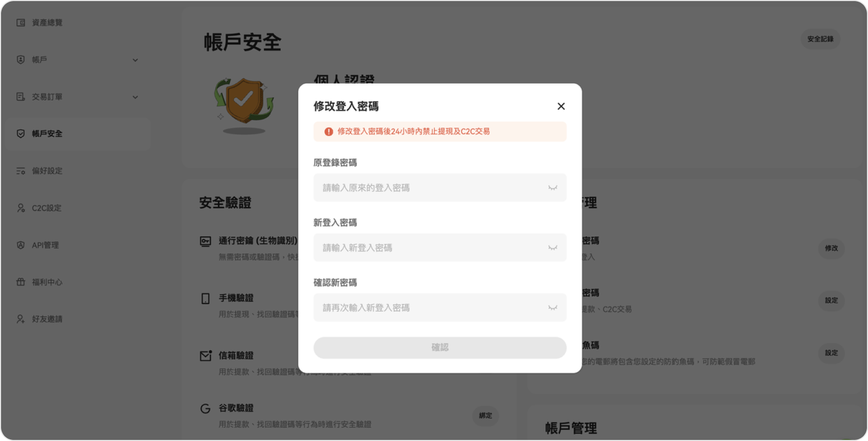Expand the 交易訂單 sidebar chevron

tap(135, 97)
